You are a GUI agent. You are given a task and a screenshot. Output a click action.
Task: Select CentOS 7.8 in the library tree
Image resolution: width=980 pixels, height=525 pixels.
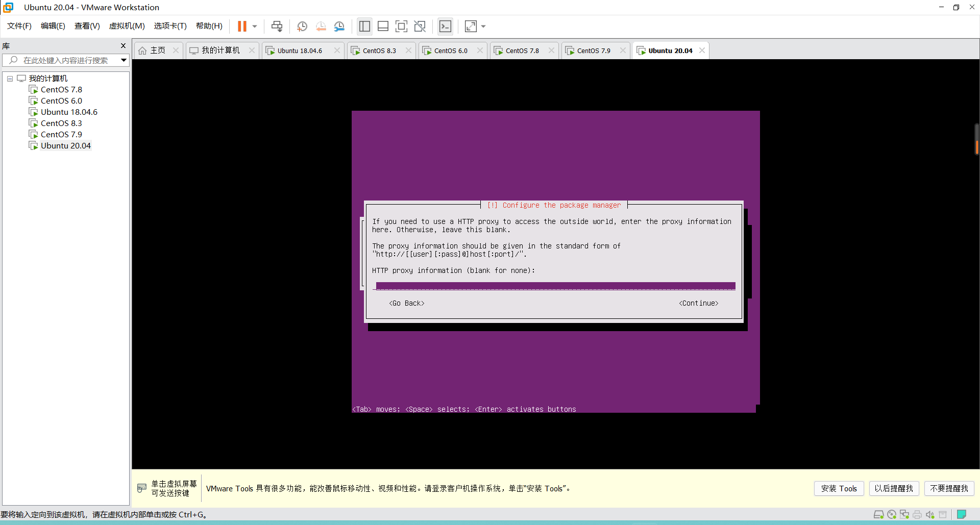pyautogui.click(x=61, y=90)
